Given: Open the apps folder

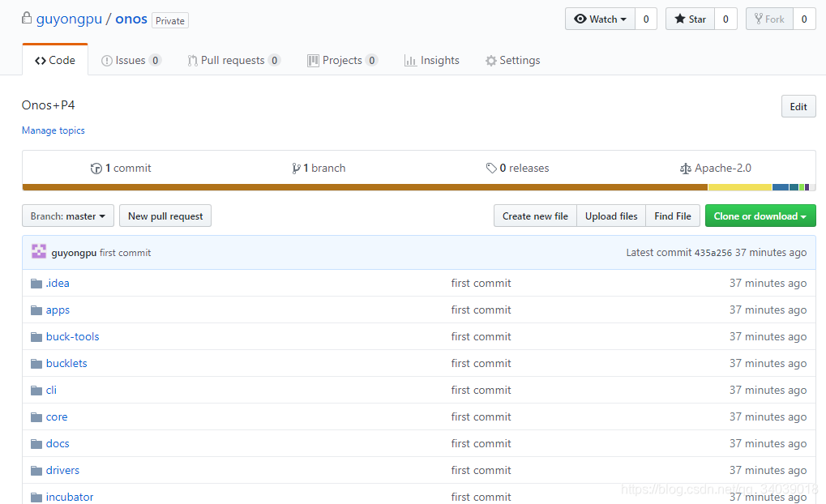Looking at the screenshot, I should [58, 310].
